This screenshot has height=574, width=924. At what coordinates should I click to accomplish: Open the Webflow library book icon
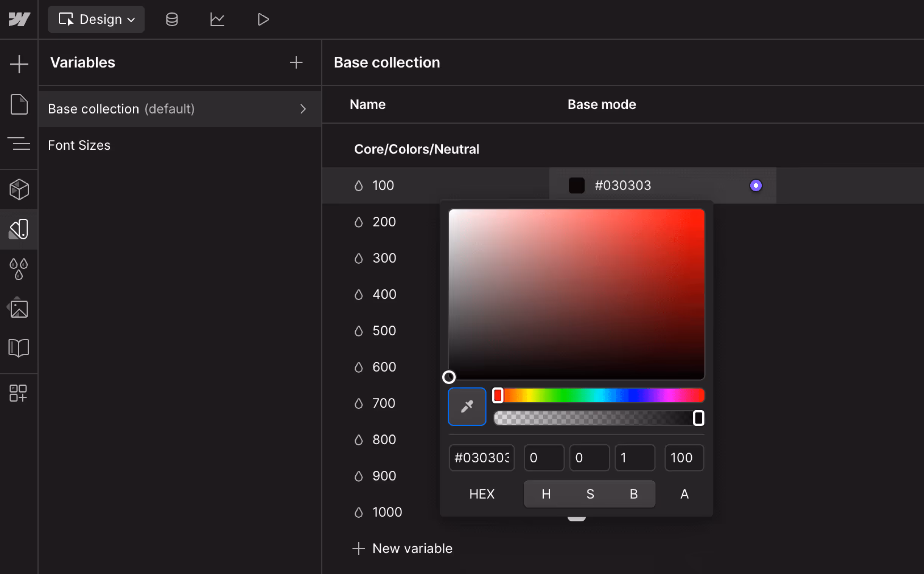[x=19, y=348]
